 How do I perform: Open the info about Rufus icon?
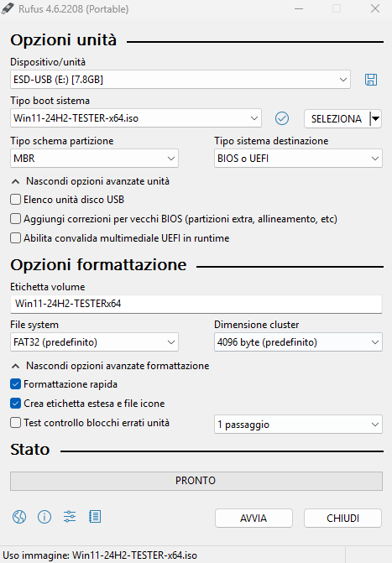pyautogui.click(x=44, y=517)
